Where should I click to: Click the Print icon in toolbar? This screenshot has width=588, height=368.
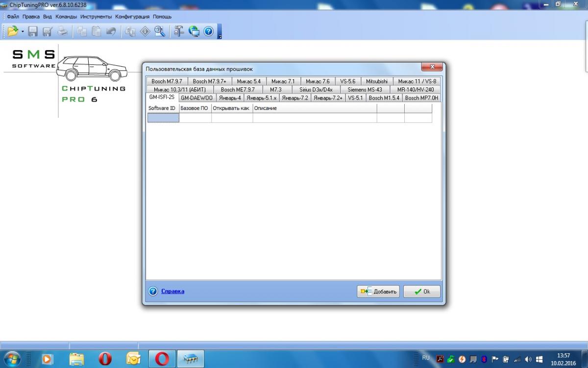63,31
